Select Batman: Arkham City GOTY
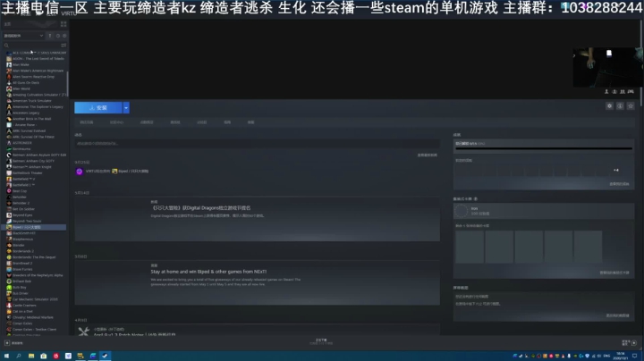Image resolution: width=644 pixels, height=361 pixels. pyautogui.click(x=33, y=161)
